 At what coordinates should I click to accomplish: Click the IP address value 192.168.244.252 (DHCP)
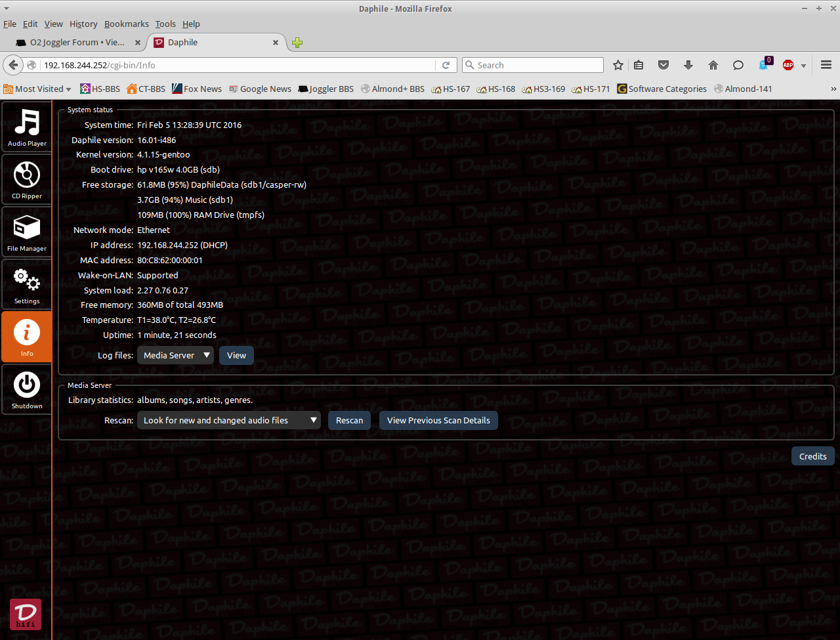182,245
